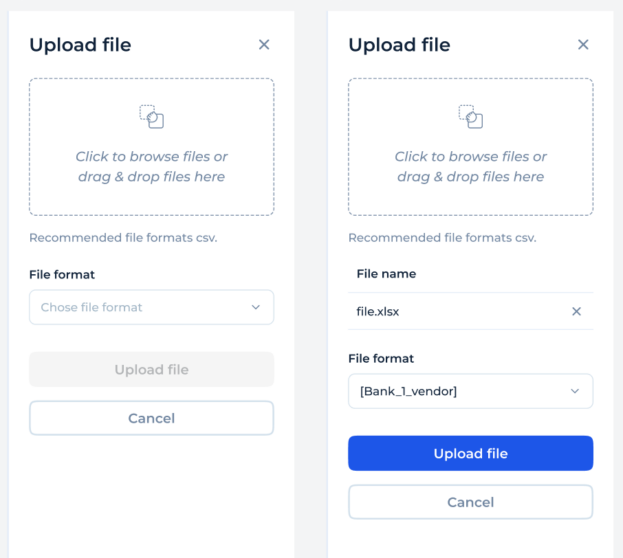Click the File name label

(386, 274)
